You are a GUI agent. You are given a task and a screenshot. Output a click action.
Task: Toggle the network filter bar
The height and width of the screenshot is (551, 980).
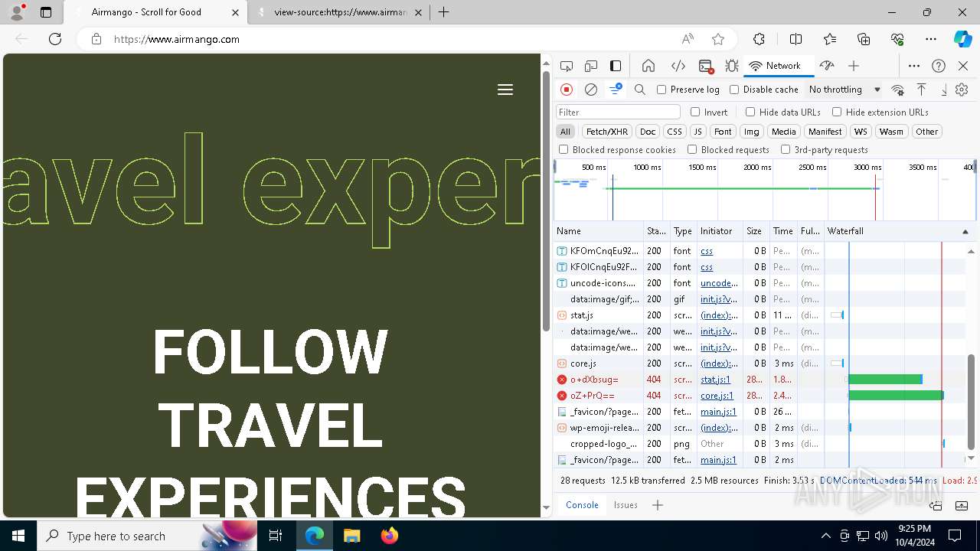[616, 90]
